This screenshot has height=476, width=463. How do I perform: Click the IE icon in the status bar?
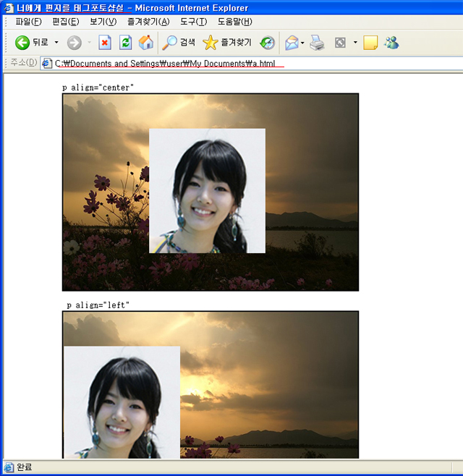(x=9, y=467)
